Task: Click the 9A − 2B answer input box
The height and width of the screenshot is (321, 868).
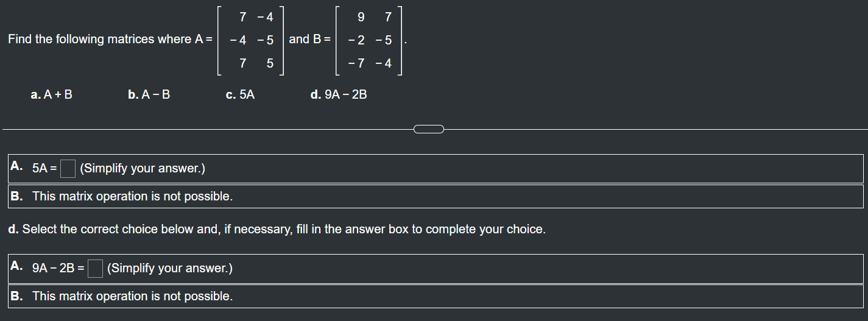Action: click(x=95, y=268)
